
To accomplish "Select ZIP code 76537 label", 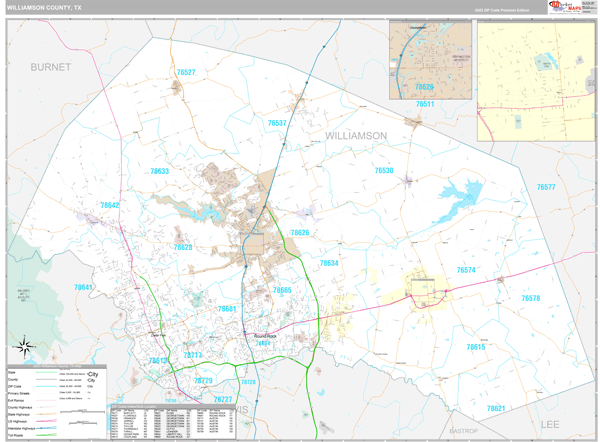I will 277,123.
